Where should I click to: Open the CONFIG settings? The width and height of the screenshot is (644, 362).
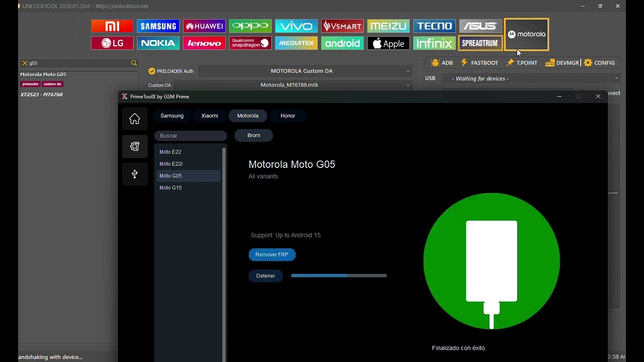[x=599, y=63]
